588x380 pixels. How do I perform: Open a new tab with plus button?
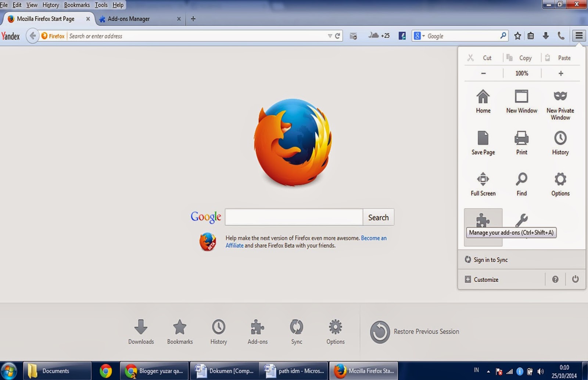coord(193,19)
